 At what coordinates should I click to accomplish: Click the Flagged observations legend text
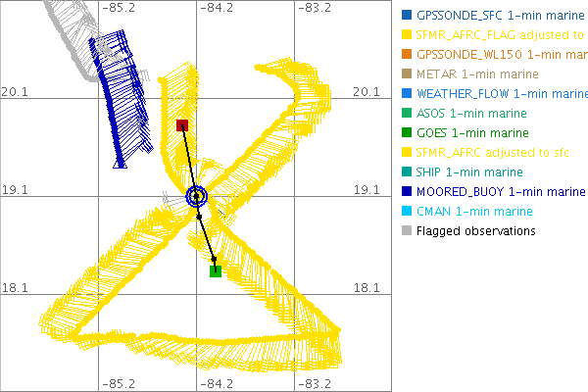click(x=475, y=231)
